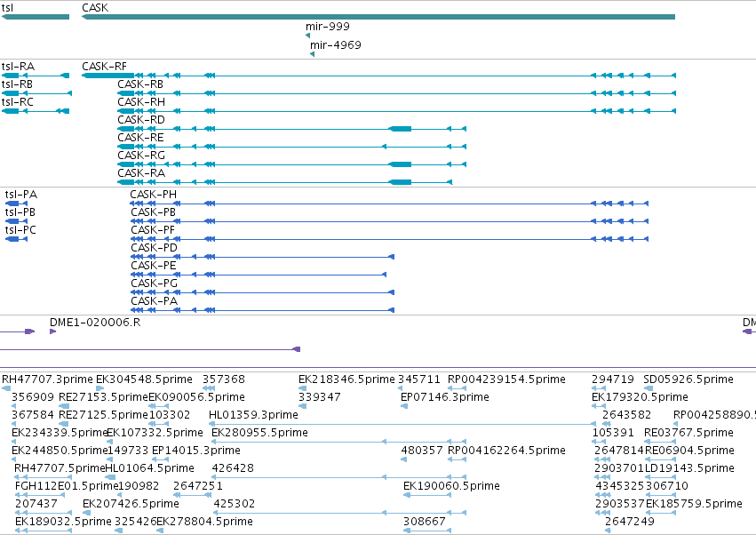Select the EP14015.3prime EST
The image size is (756, 535).
point(161,459)
